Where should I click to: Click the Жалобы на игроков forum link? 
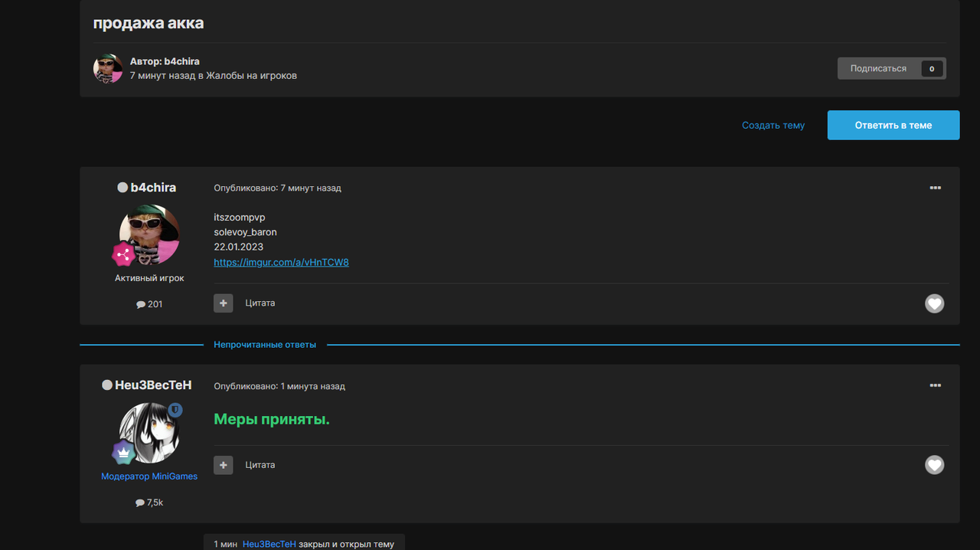(x=252, y=76)
